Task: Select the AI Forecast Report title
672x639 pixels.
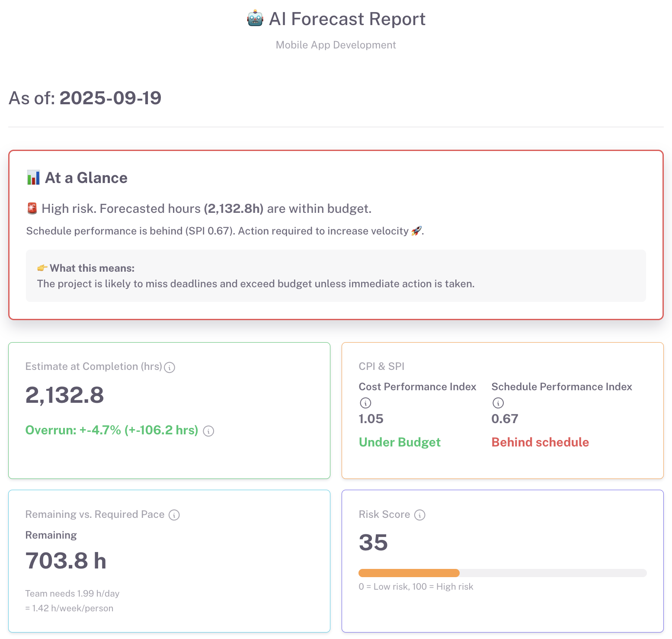Action: [347, 19]
